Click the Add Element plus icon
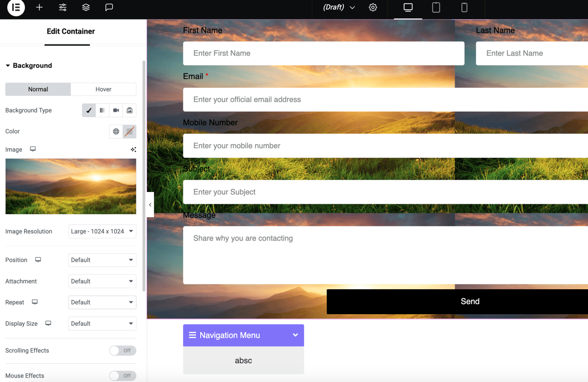The image size is (588, 382). [x=39, y=8]
